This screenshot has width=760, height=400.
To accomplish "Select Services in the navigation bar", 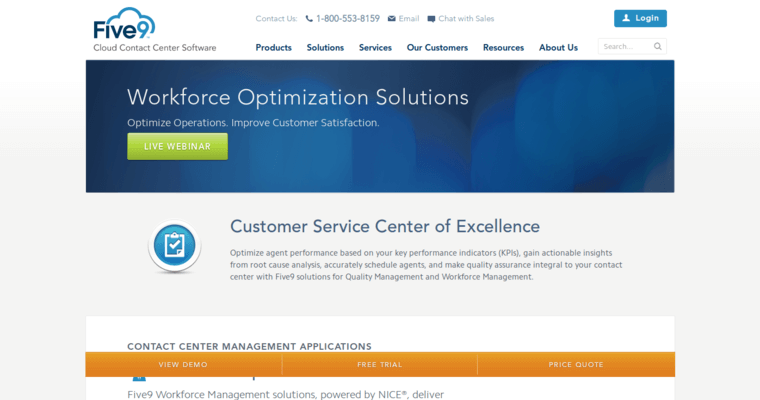I will pyautogui.click(x=375, y=47).
